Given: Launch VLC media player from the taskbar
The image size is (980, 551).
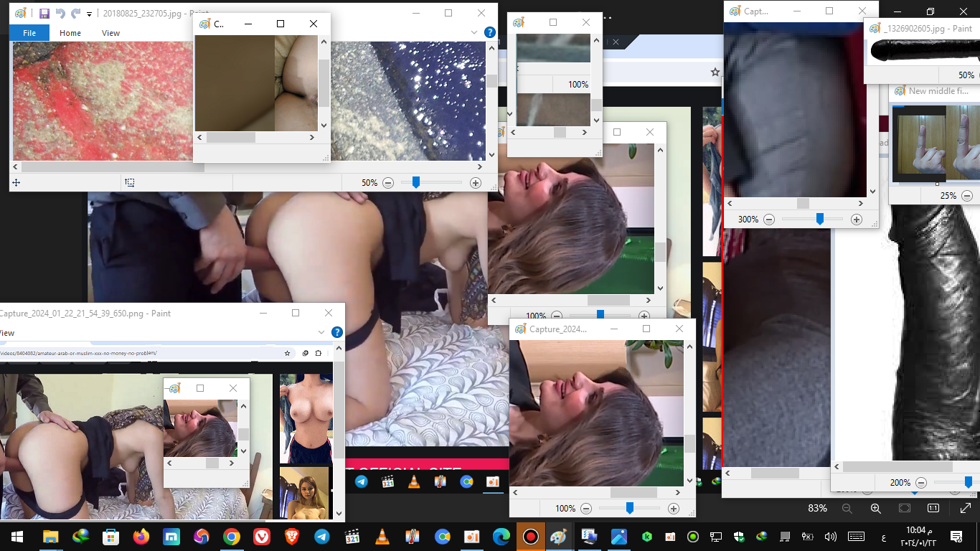Looking at the screenshot, I should (x=382, y=537).
